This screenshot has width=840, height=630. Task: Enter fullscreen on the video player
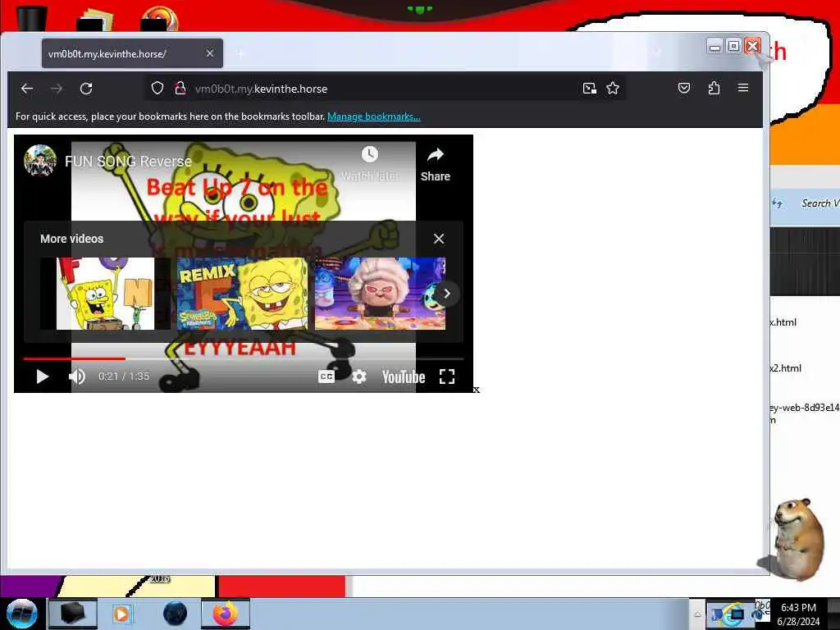coord(447,377)
